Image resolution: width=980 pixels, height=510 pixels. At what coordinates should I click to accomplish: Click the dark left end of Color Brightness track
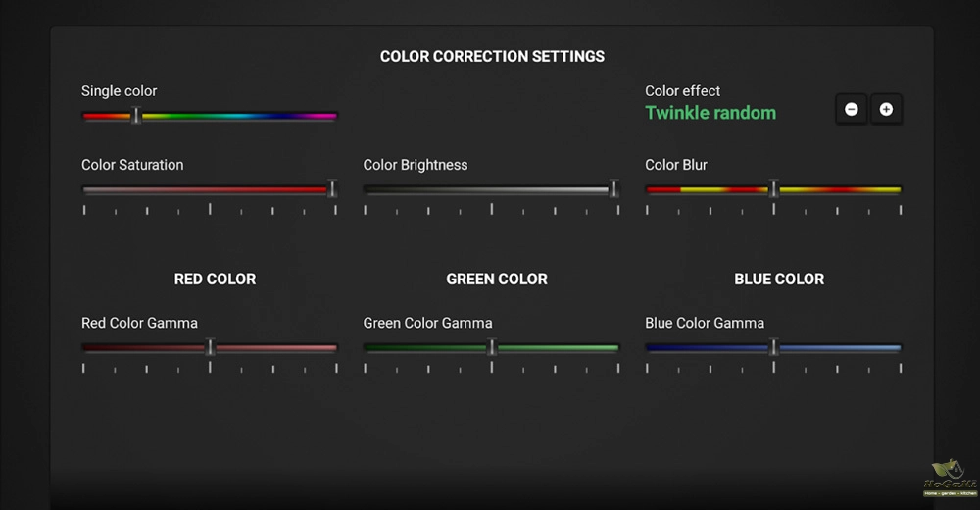pos(377,189)
